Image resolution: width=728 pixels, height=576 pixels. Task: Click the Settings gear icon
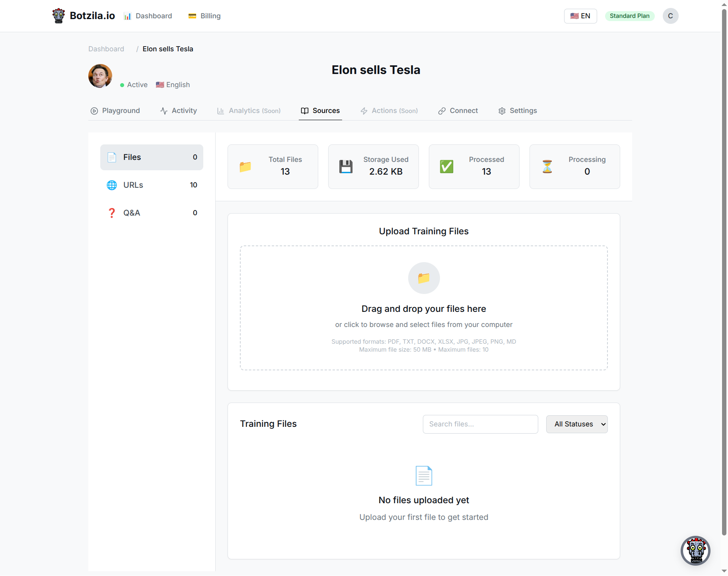click(x=502, y=111)
